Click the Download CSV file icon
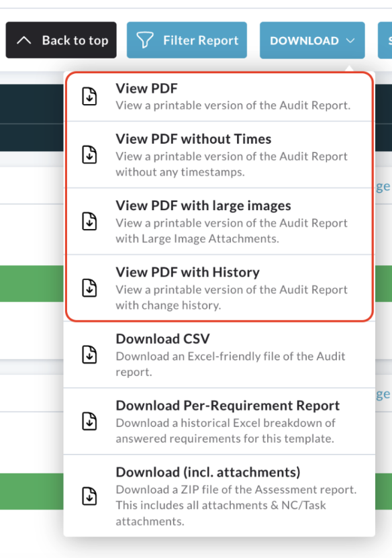 (x=89, y=355)
